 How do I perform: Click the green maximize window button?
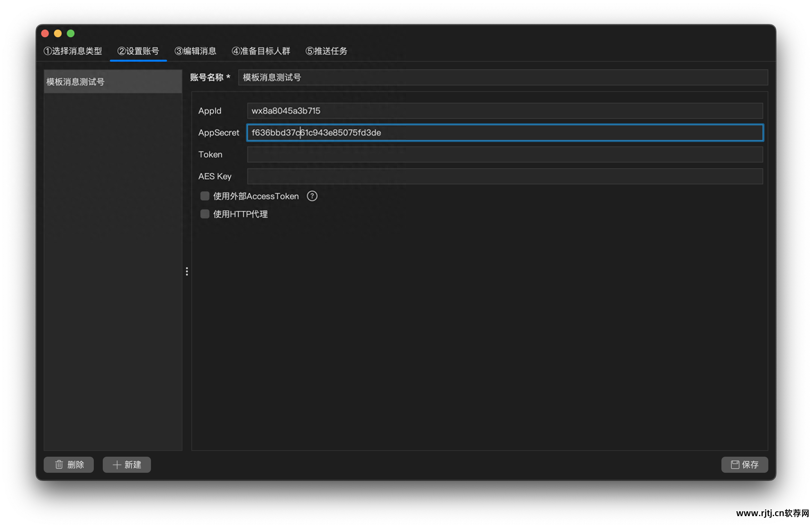[x=71, y=33]
